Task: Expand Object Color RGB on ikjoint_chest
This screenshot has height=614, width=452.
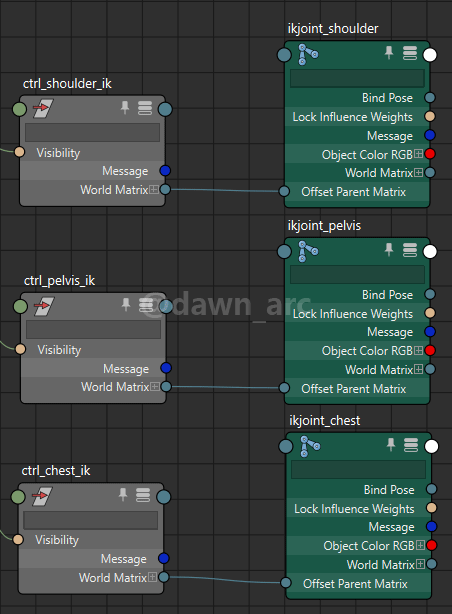Action: [420, 545]
